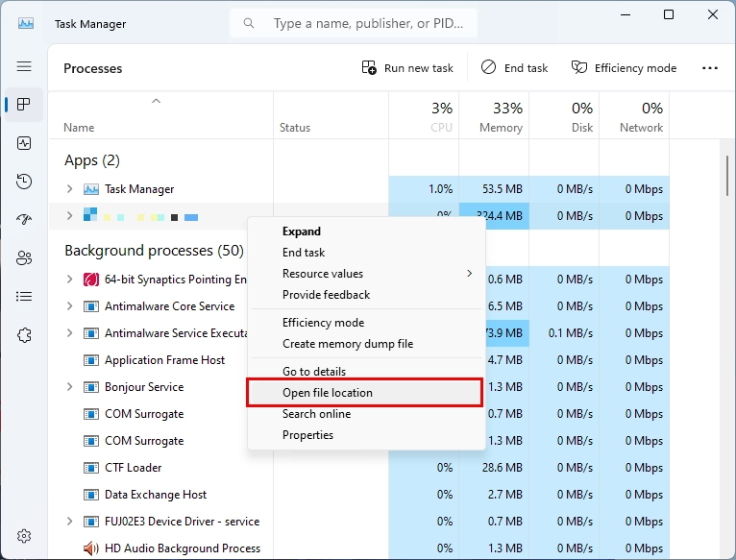Expand Antimalware Core Service row

tap(69, 306)
